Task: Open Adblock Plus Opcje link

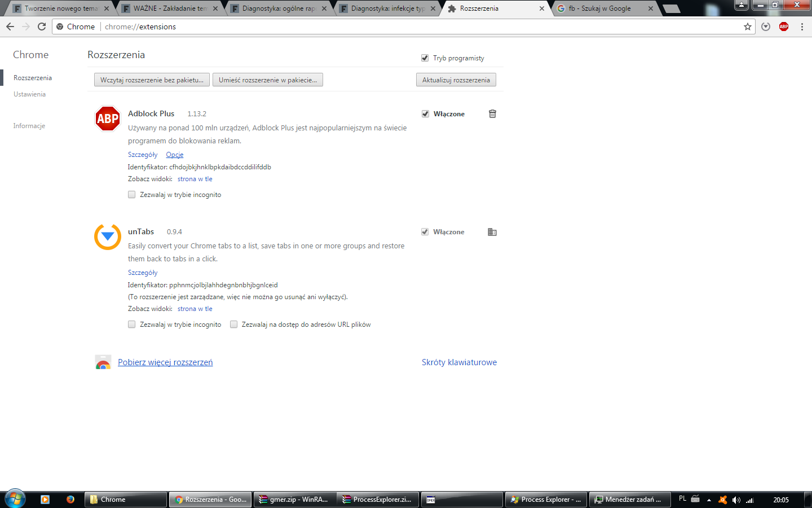Action: (x=175, y=155)
